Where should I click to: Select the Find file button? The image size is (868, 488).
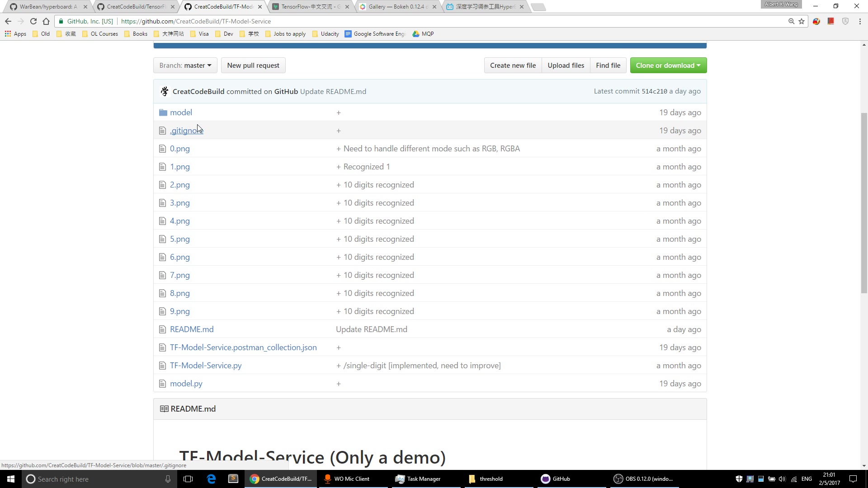point(608,65)
